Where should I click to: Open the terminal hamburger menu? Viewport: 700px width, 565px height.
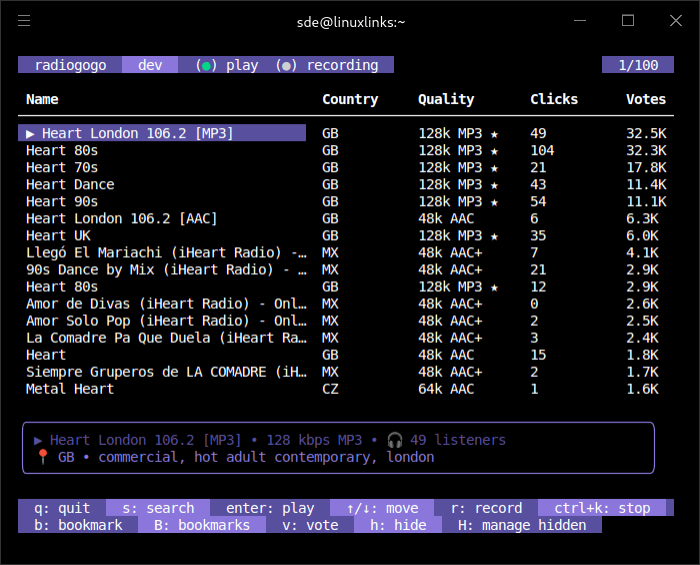pos(24,21)
